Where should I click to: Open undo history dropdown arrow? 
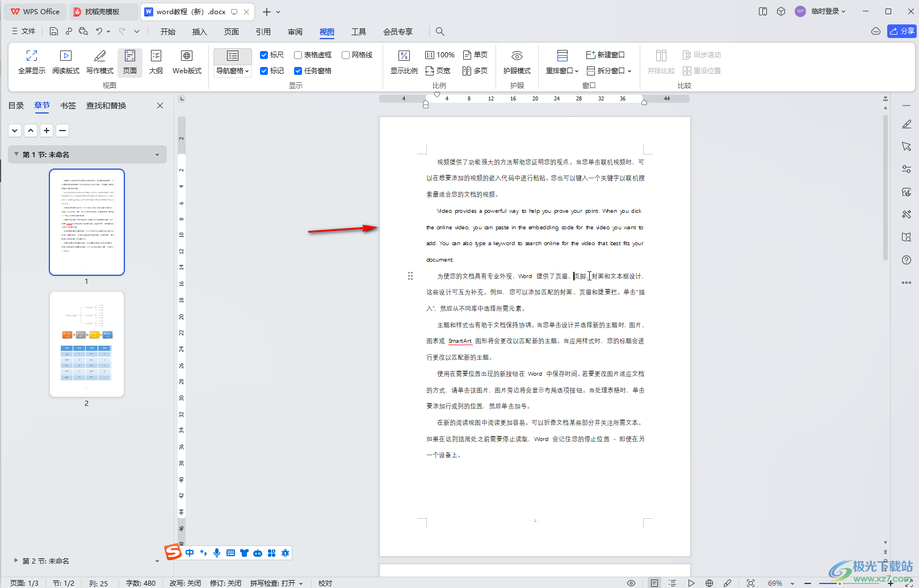[x=108, y=32]
